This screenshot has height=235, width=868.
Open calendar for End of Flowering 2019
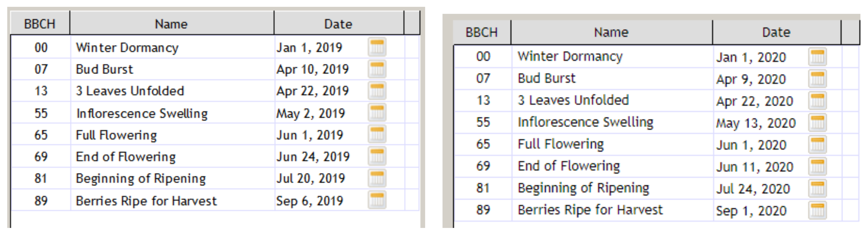[x=377, y=156]
